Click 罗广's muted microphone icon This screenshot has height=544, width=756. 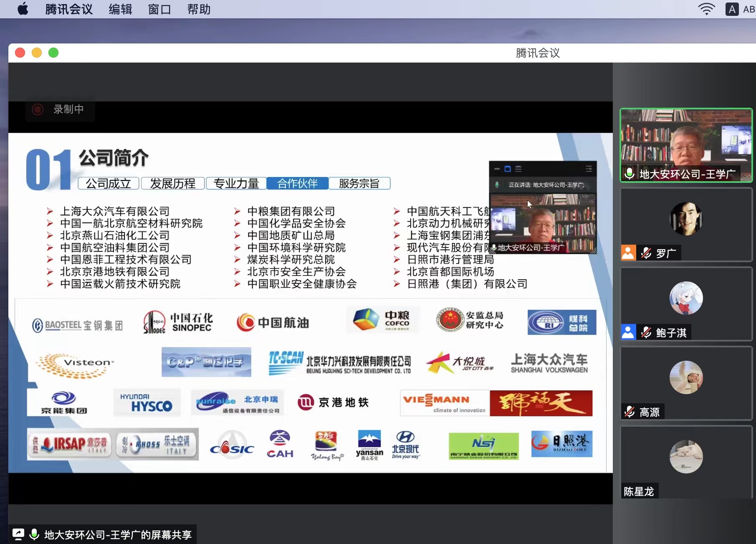pyautogui.click(x=646, y=253)
